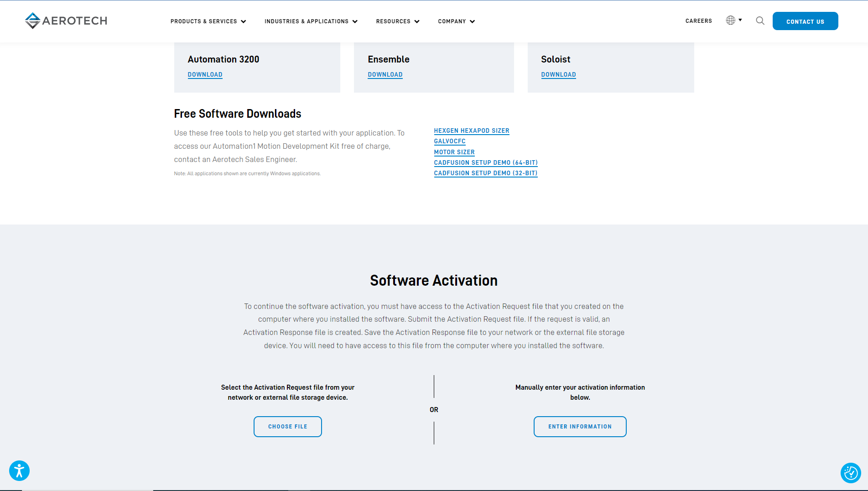868x491 pixels.
Task: Click the 'Select the Activation Request file' text
Action: coord(287,392)
